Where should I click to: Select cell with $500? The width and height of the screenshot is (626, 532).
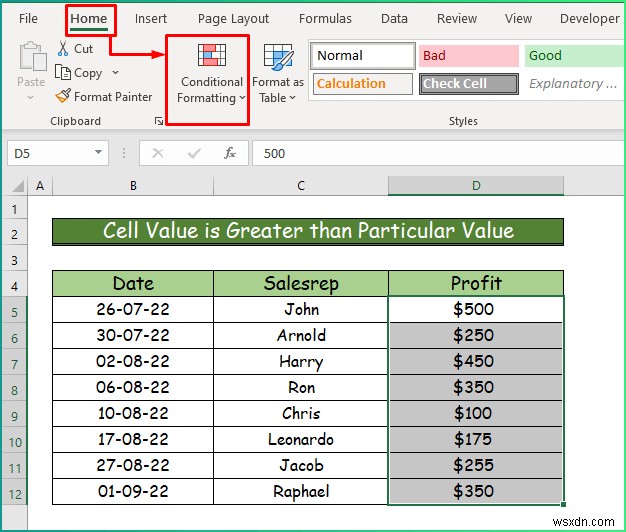pyautogui.click(x=476, y=309)
